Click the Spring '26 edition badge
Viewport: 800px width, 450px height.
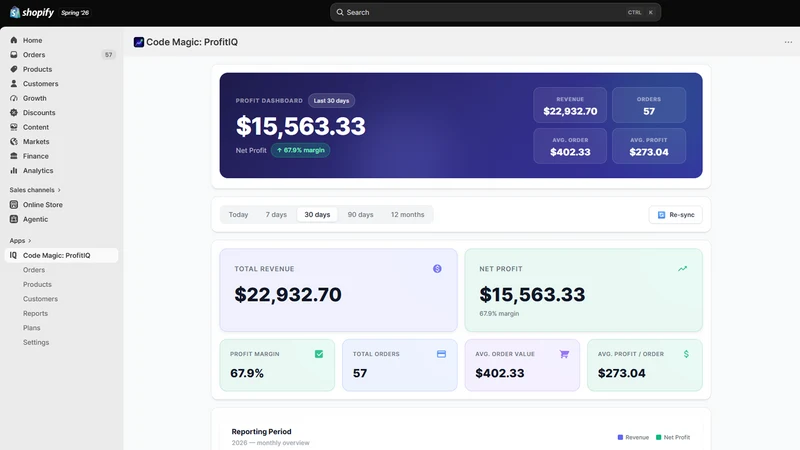(x=75, y=13)
